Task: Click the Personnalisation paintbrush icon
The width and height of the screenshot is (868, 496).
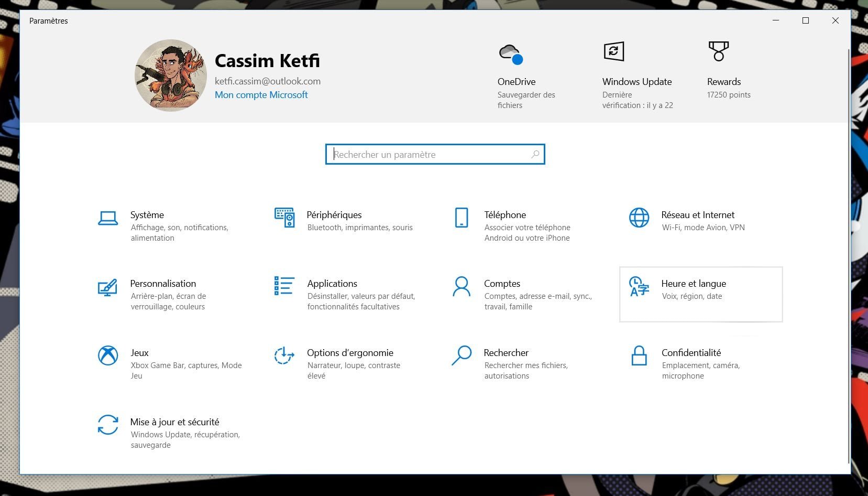Action: click(107, 287)
